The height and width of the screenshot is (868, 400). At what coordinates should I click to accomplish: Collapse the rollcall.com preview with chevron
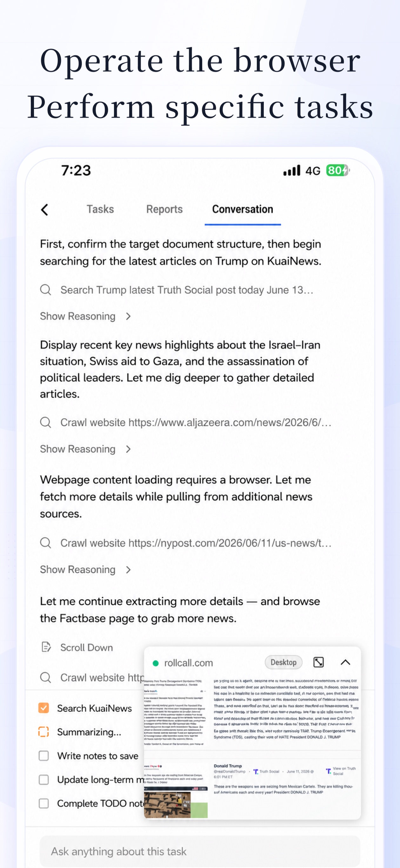(345, 662)
